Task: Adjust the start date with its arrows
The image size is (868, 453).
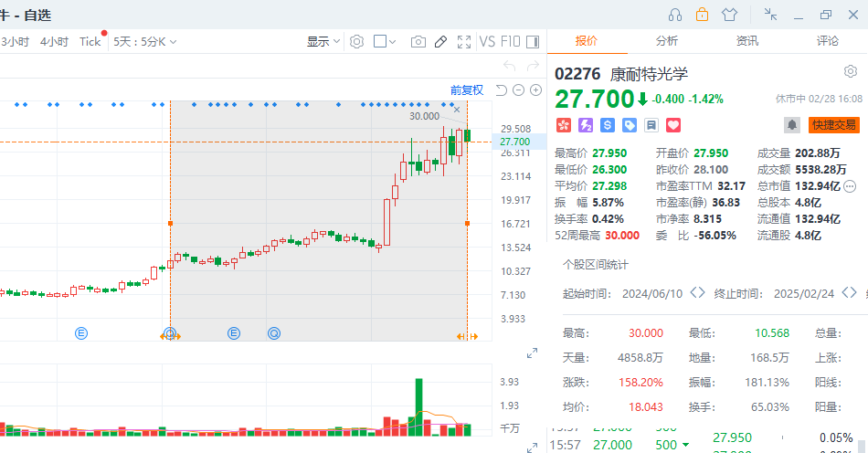Action: tap(697, 292)
